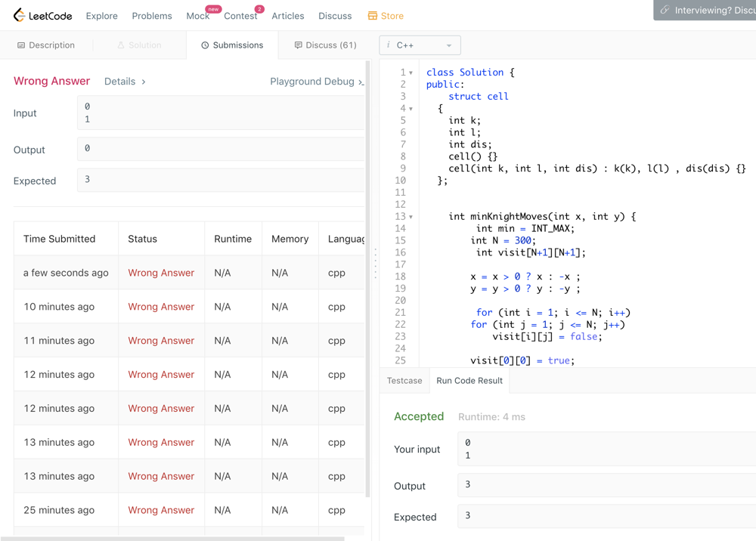
Task: Open the Problems page
Action: pos(152,16)
